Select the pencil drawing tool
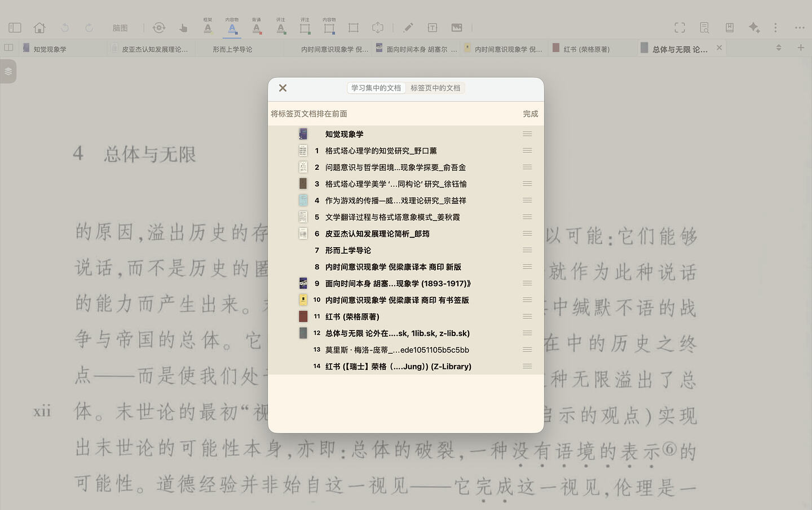Viewport: 812px width, 510px height. (408, 28)
